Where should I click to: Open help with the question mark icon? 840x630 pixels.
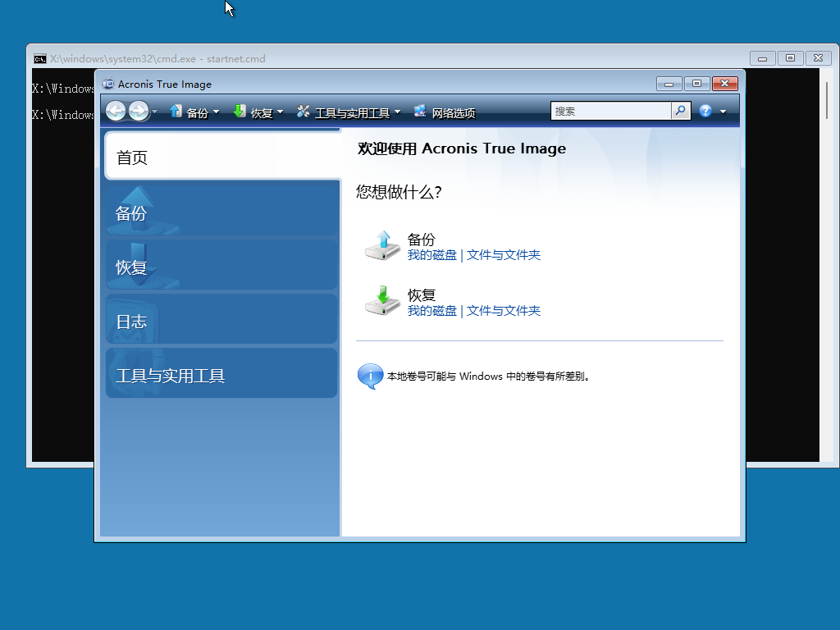point(705,111)
